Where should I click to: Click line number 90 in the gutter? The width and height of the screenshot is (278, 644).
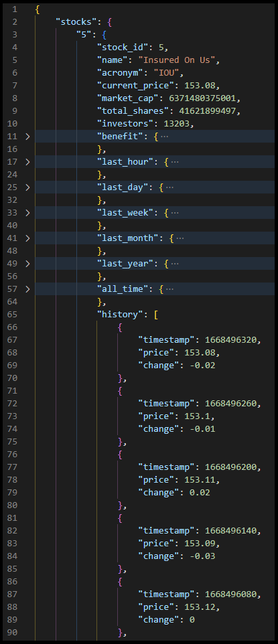pos(12,633)
